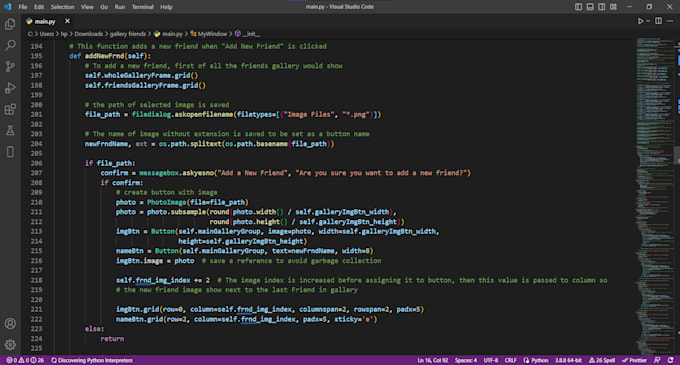This screenshot has width=680, height=365.
Task: Select interpreter 3.8.8 64-bit
Action: click(569, 360)
